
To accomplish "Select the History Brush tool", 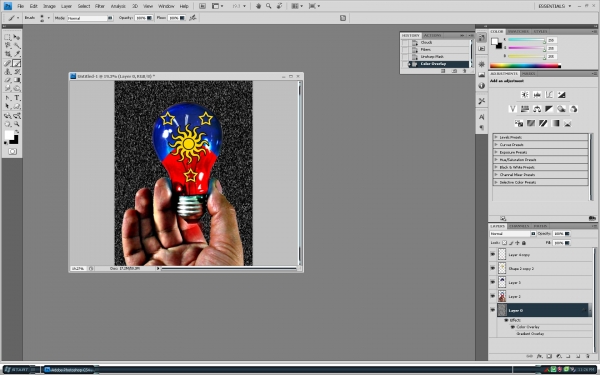I will (17, 72).
